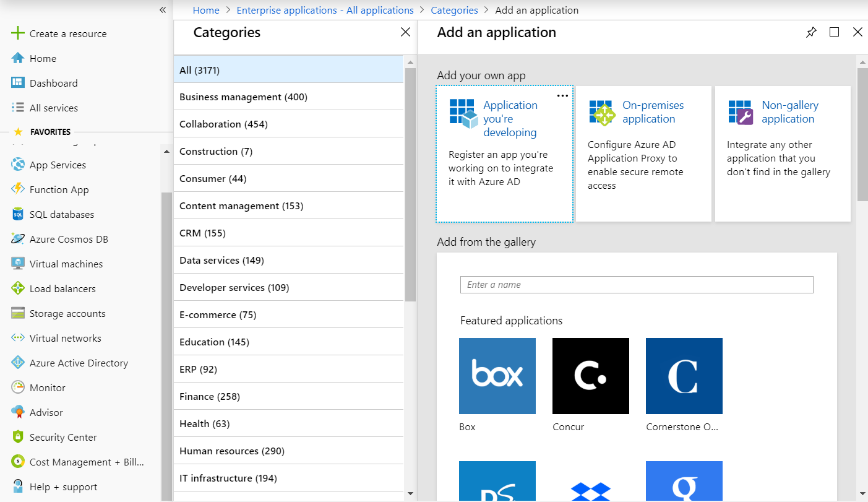Image resolution: width=868 pixels, height=502 pixels.
Task: Select the Box featured application
Action: 497,376
